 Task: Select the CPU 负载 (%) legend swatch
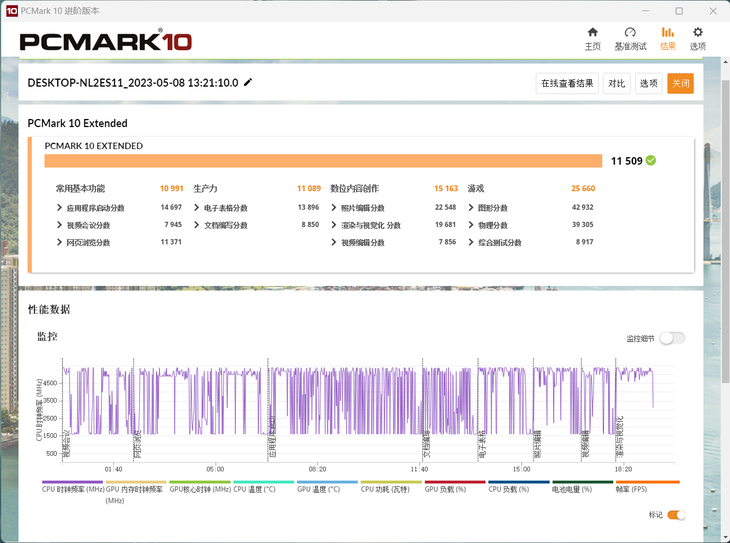[519, 482]
